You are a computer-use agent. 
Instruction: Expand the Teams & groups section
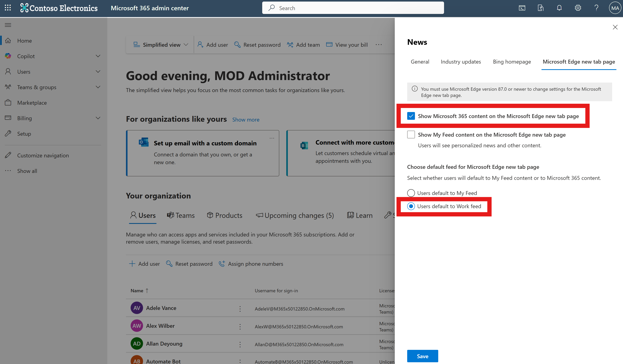click(x=98, y=87)
